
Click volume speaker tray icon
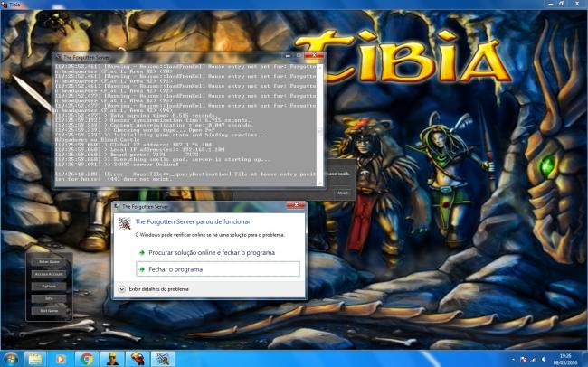[x=544, y=360]
